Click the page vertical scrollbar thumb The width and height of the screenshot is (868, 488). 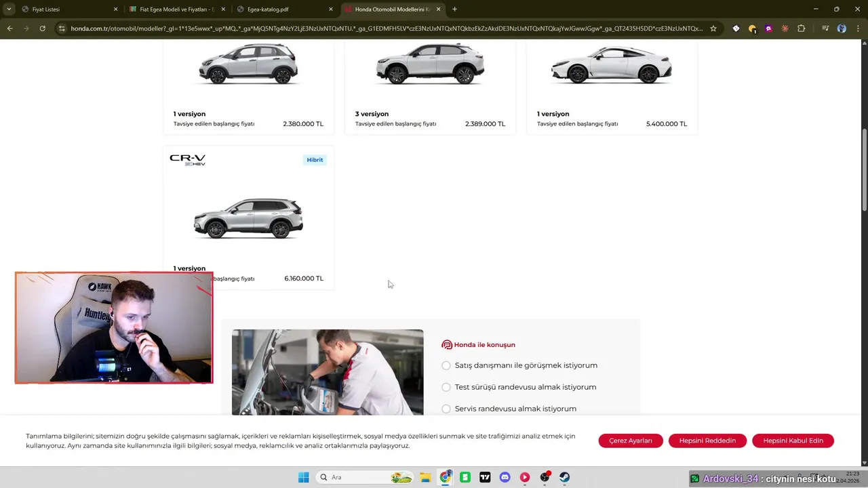click(864, 169)
